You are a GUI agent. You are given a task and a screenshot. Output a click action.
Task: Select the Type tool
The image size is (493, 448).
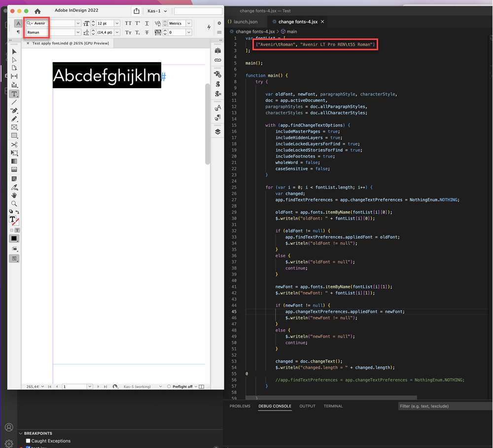click(x=14, y=94)
